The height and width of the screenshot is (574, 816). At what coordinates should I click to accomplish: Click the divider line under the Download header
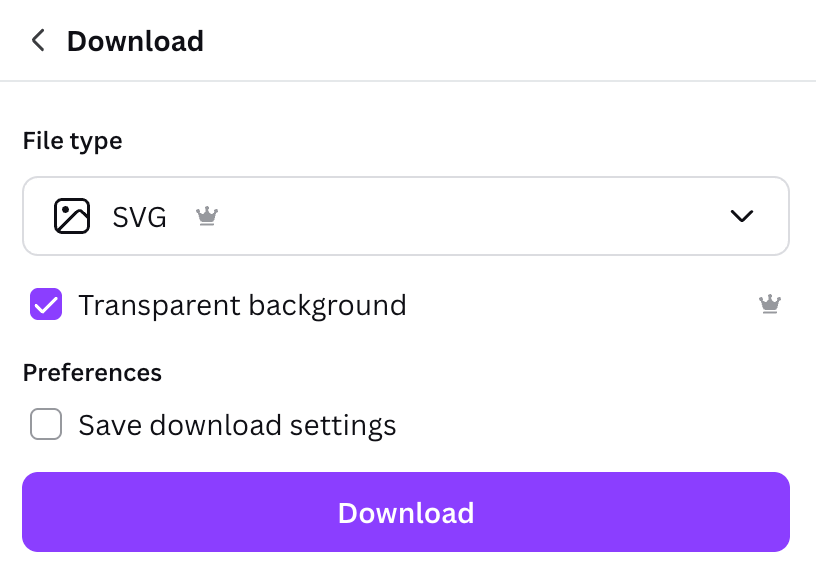[408, 81]
